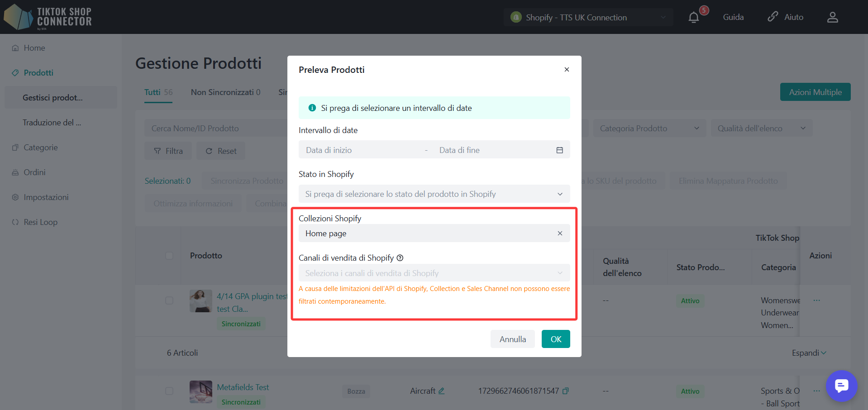Check the 4/14 GPA plugin test row
Viewport: 868px width, 410px height.
click(x=169, y=300)
